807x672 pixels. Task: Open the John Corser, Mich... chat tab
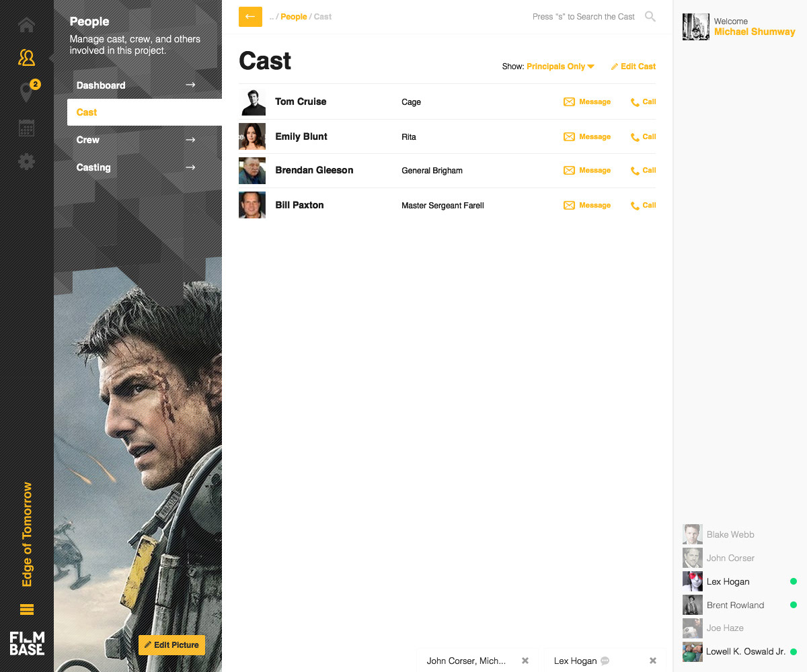466,661
